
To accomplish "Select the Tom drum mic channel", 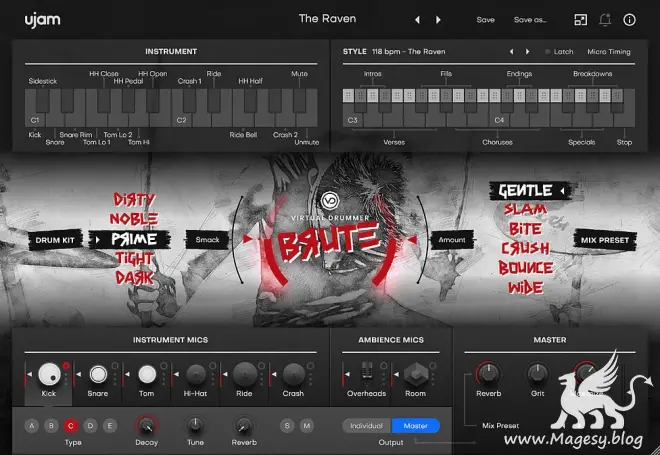I will click(147, 374).
